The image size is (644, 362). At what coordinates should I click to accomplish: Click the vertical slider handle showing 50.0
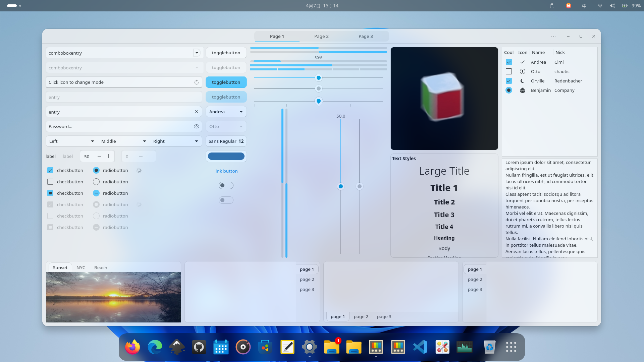tap(341, 186)
